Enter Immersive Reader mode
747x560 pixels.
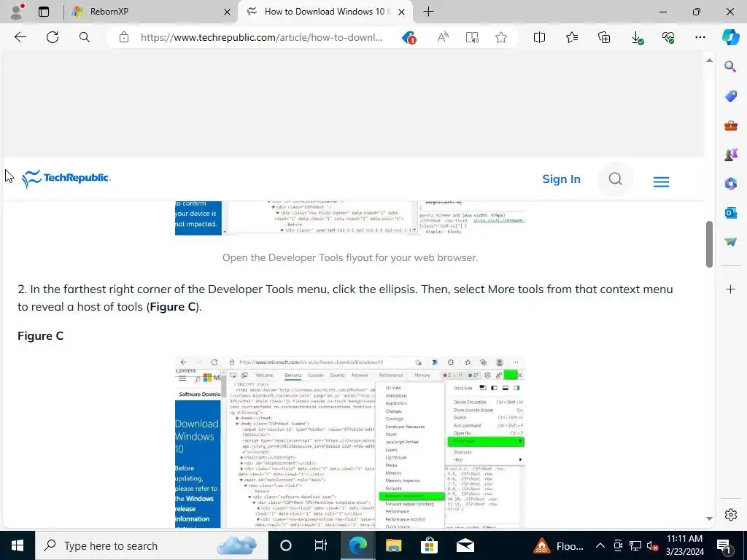[472, 37]
